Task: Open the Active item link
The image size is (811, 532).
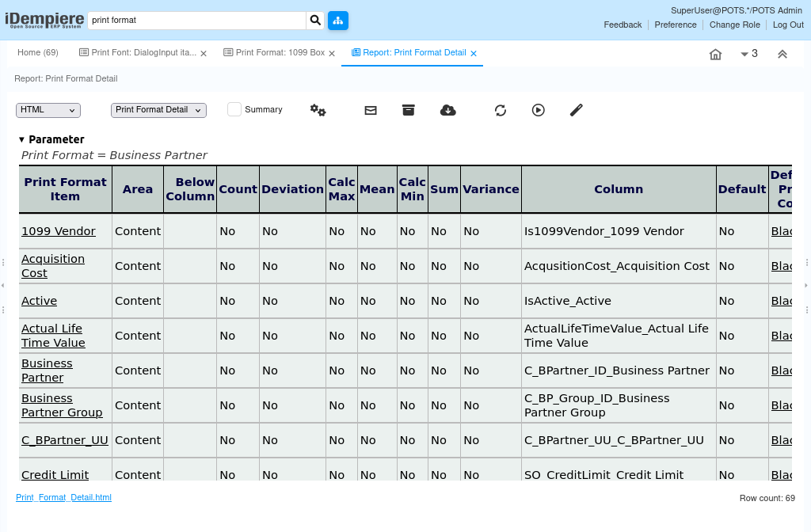Action: click(x=40, y=301)
